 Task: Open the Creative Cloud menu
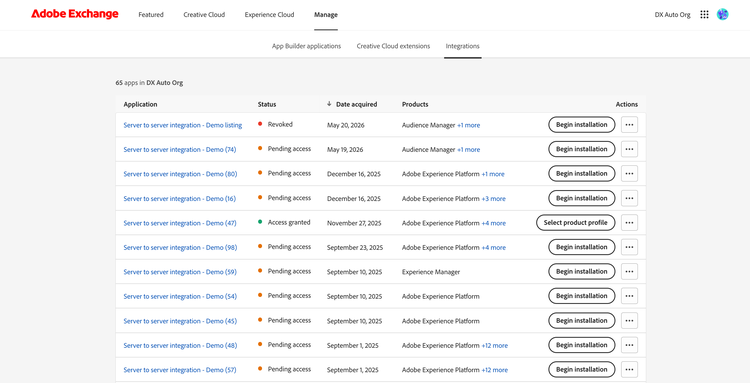coord(204,15)
